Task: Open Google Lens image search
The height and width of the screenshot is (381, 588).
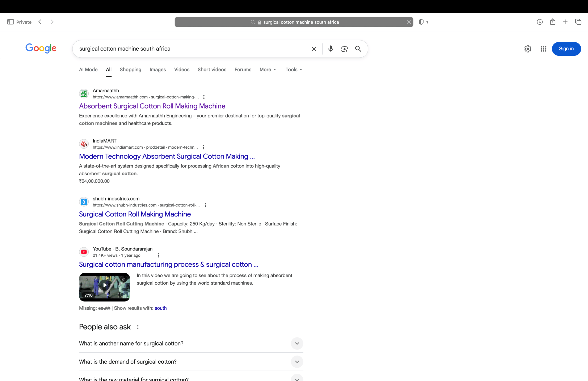Action: coord(344,49)
